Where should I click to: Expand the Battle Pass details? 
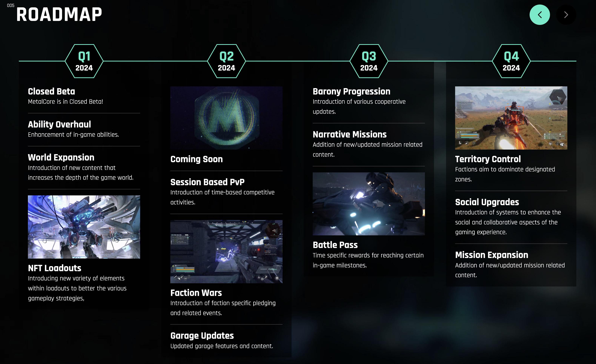[x=335, y=245]
